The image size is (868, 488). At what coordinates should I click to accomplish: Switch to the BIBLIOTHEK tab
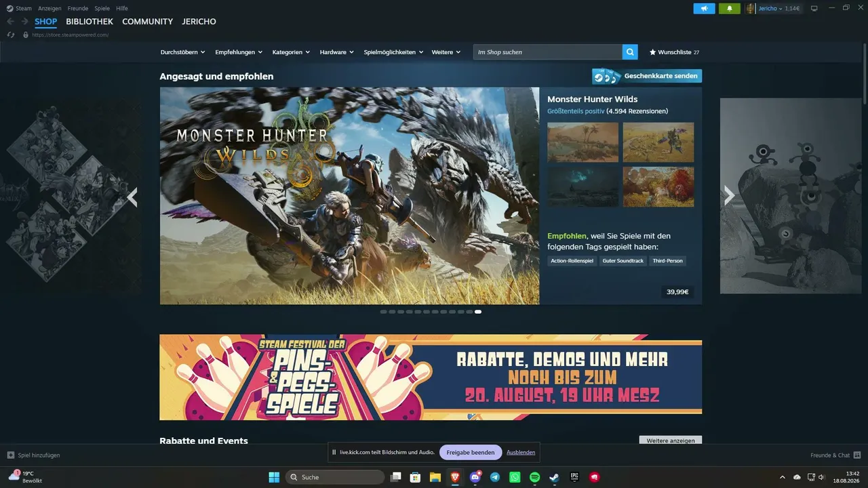(x=90, y=22)
